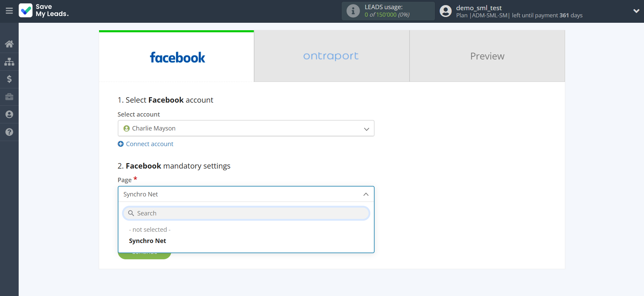Click the Search field in Page dropdown

[246, 213]
